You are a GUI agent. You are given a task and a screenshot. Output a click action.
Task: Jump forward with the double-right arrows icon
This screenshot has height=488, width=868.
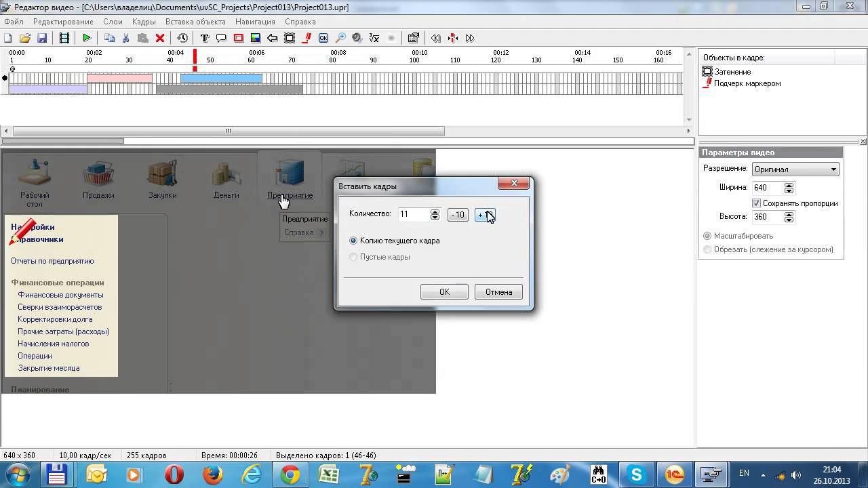point(470,38)
